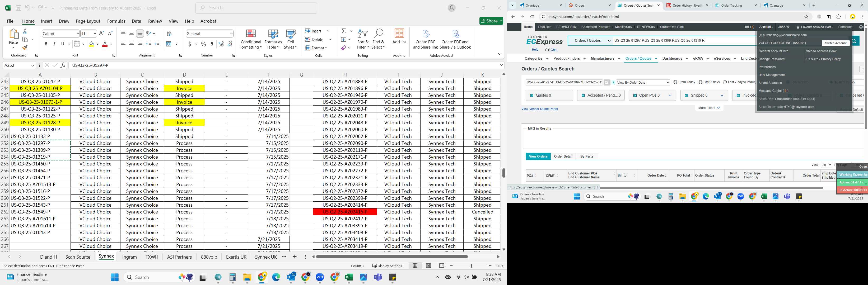
Task: Click the Decrease Decimal icon
Action: [x=230, y=44]
